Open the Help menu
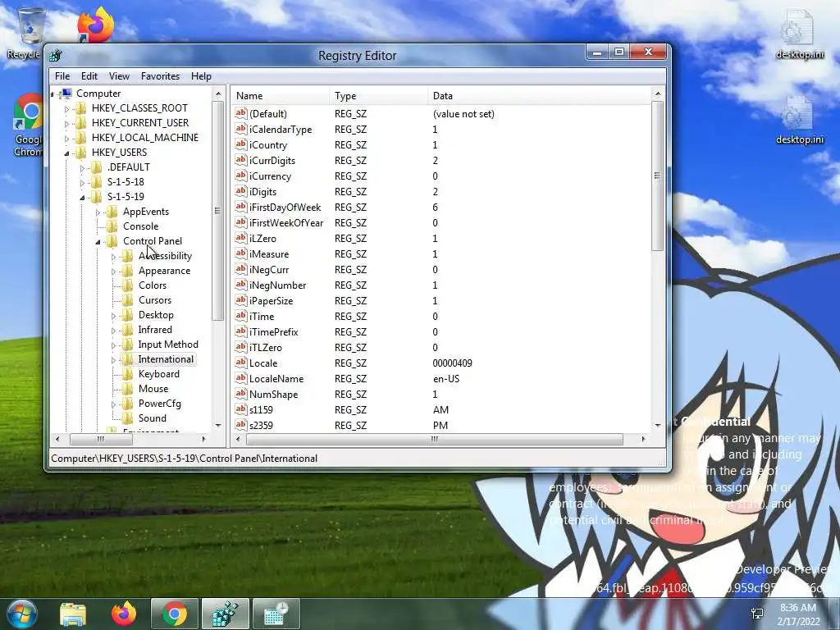The width and height of the screenshot is (840, 630). (201, 76)
